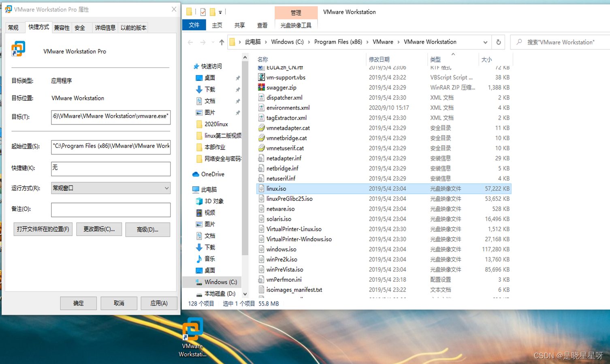Click the new folder icon on quick access toolbar
Screen dimensions: 610x364
(x=212, y=12)
